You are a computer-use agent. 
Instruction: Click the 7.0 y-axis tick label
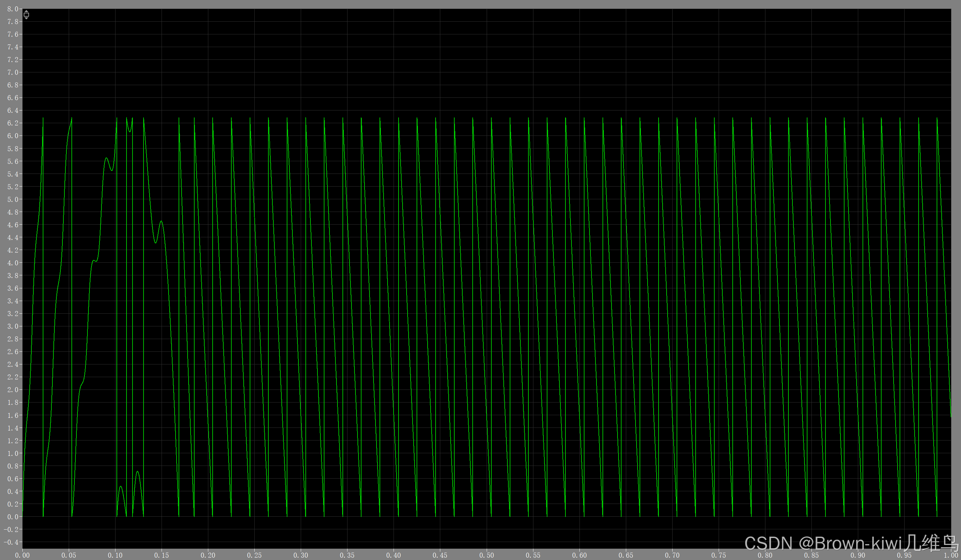coord(12,72)
